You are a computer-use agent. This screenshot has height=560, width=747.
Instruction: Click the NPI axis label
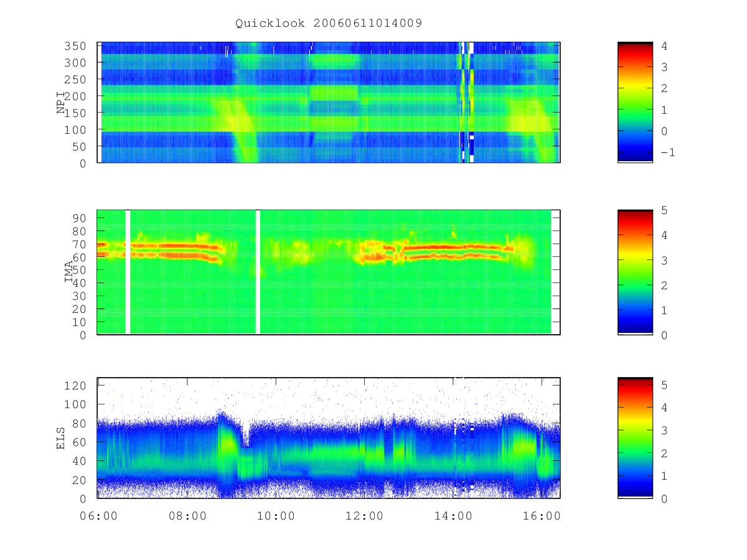(61, 102)
